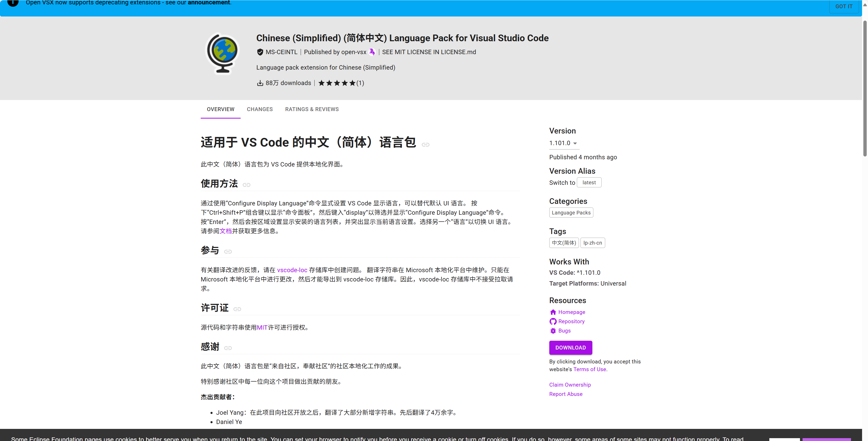The image size is (868, 441).
Task: Click the five-star rating display
Action: 337,83
